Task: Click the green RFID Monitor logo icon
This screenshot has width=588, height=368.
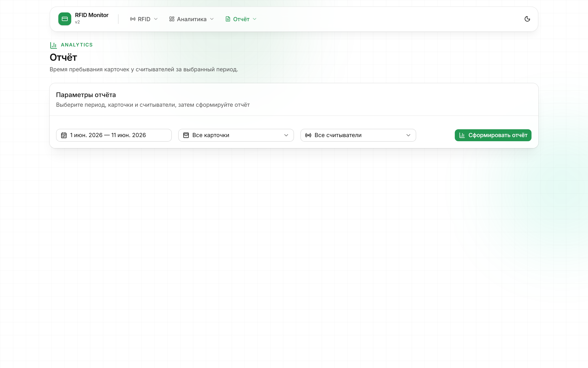Action: coord(65,19)
